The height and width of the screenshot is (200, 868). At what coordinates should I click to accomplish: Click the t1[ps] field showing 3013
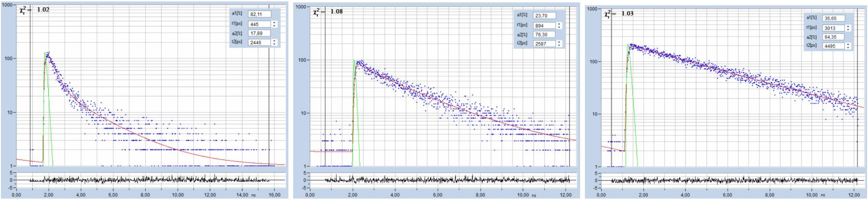tap(833, 28)
